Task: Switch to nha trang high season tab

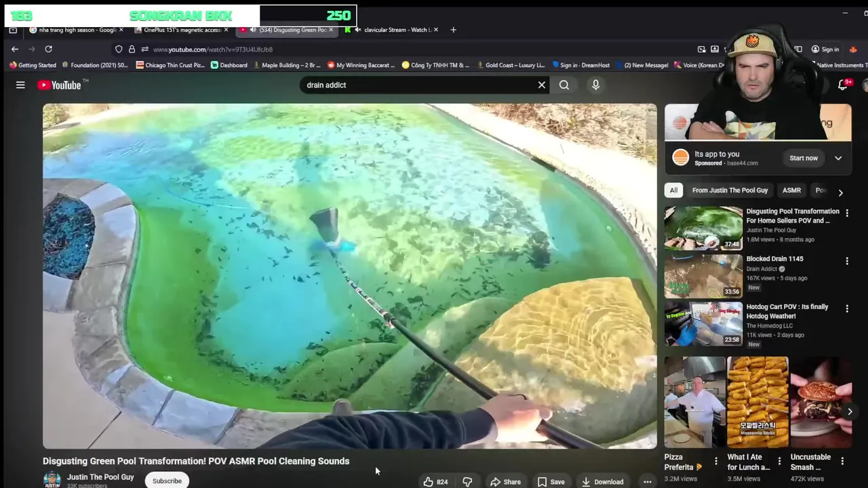Action: (77, 30)
